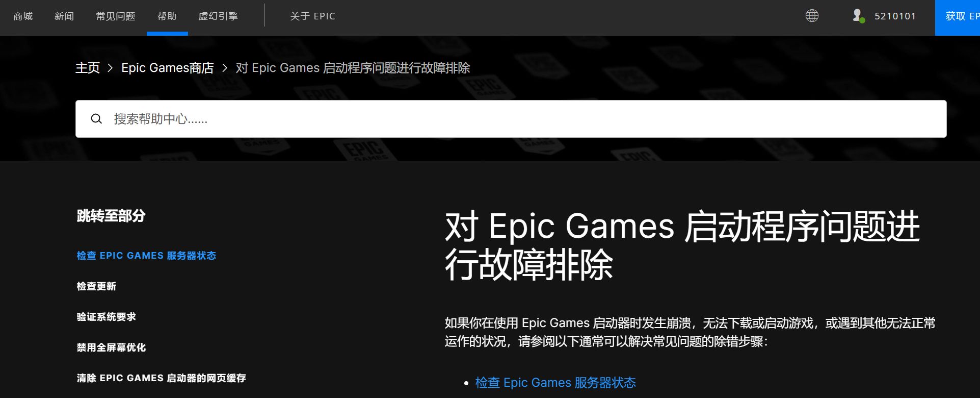Jump to the 验证系统要求 section

point(107,317)
